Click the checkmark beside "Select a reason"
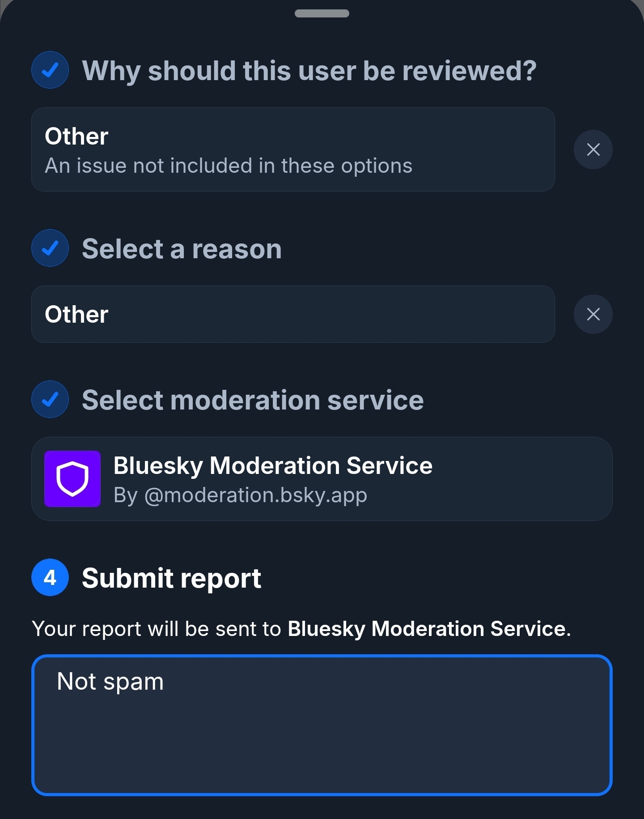644x819 pixels. click(50, 248)
